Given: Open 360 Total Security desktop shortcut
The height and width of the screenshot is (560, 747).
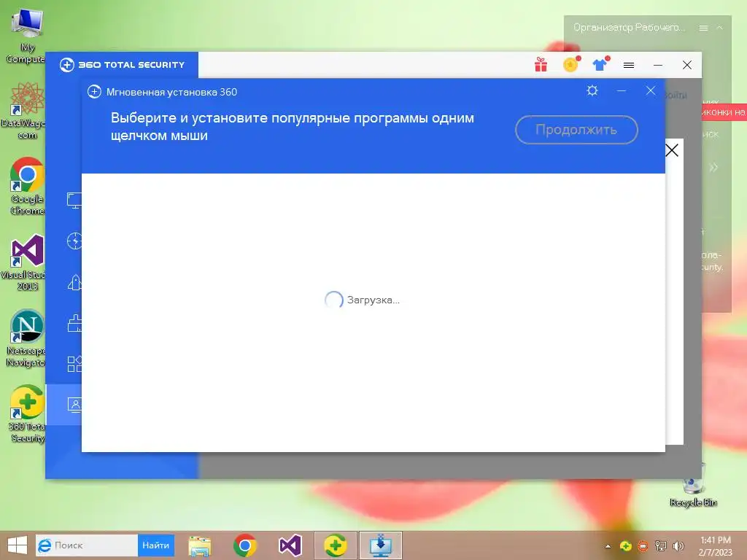Looking at the screenshot, I should [x=27, y=414].
